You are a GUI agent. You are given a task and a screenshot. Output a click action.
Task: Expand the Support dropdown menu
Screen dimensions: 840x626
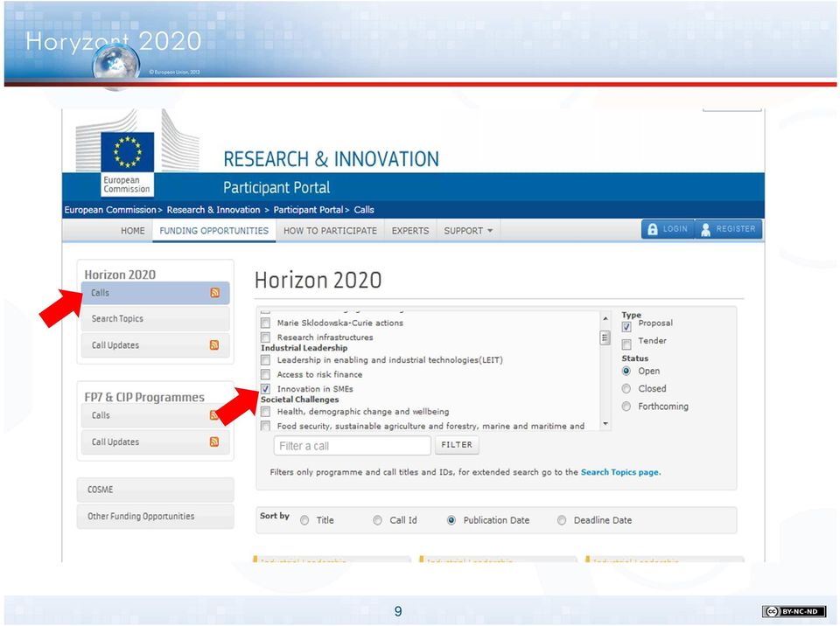tap(468, 231)
